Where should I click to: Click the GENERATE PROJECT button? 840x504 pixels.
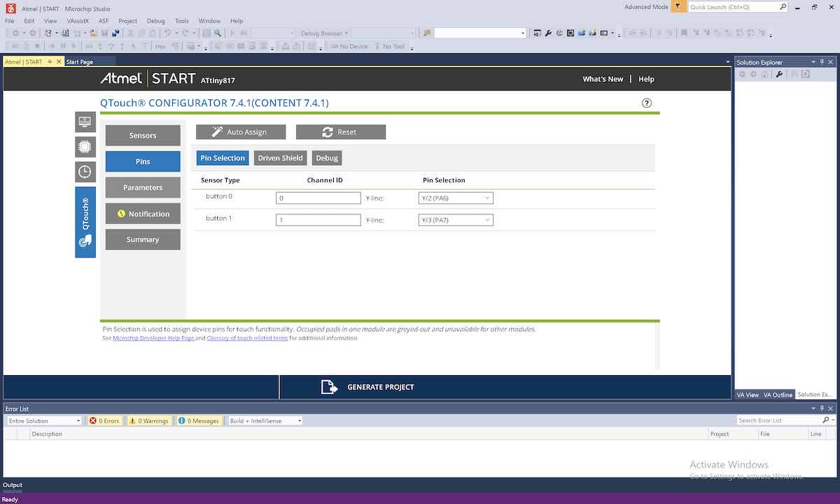(x=367, y=387)
